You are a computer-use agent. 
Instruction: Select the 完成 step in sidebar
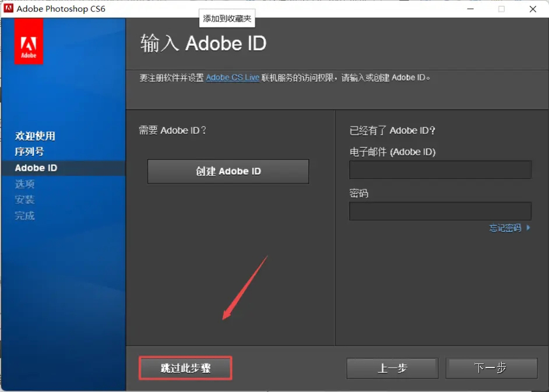click(25, 216)
